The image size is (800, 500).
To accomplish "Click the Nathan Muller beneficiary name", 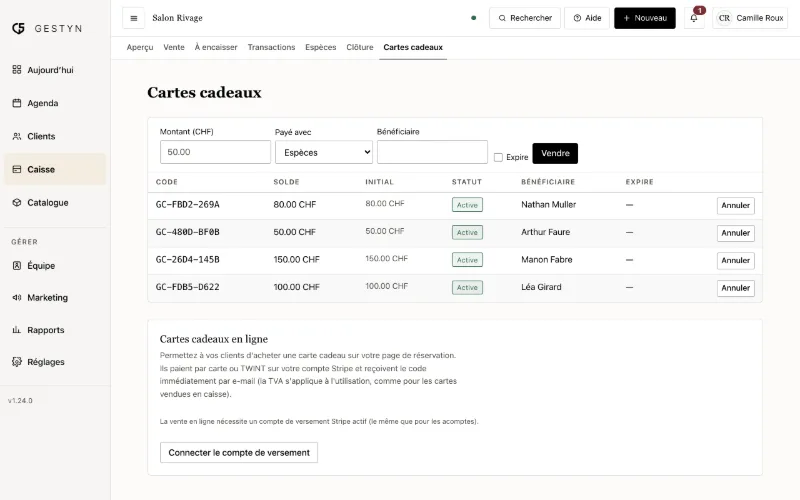I will tap(548, 205).
